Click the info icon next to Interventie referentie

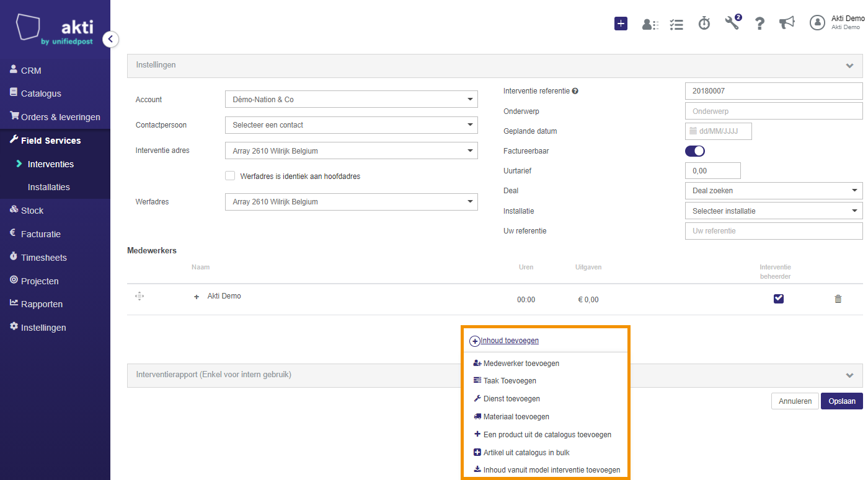coord(575,91)
